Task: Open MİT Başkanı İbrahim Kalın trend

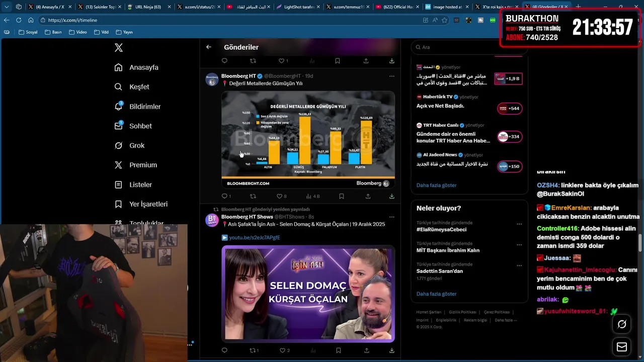Action: pos(448,250)
